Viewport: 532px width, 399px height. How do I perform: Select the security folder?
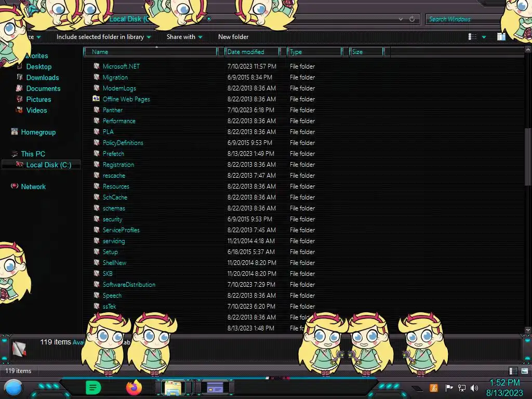pos(112,219)
